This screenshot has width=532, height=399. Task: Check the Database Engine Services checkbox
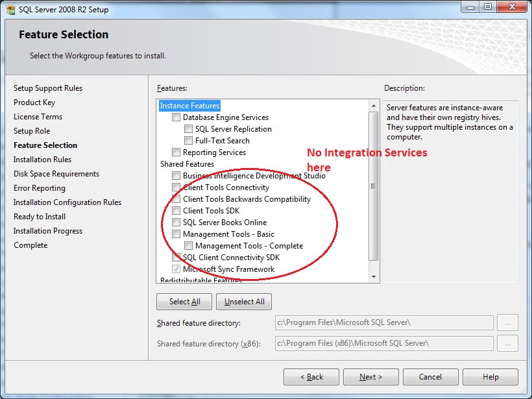pos(176,117)
